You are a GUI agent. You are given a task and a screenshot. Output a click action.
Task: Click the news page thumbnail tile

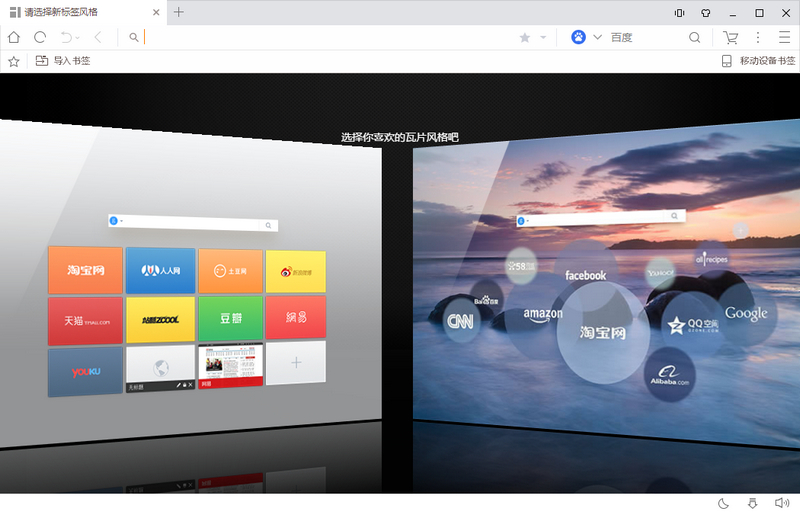point(231,365)
